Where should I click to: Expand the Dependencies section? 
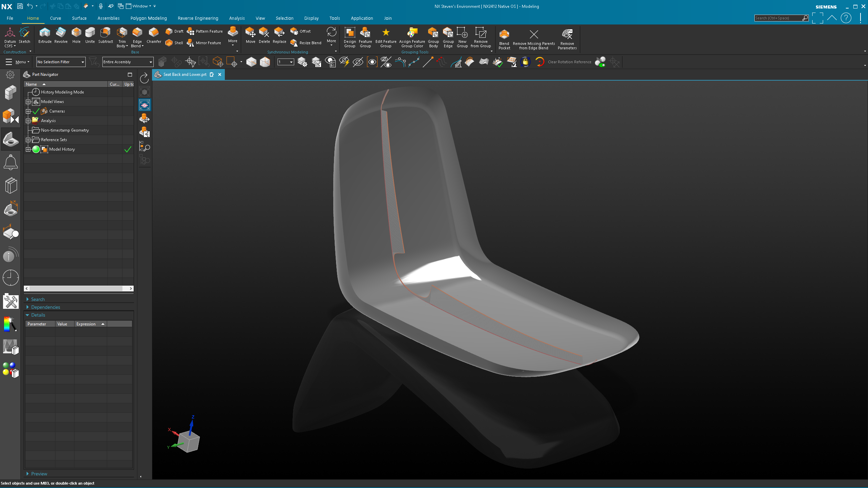[46, 307]
